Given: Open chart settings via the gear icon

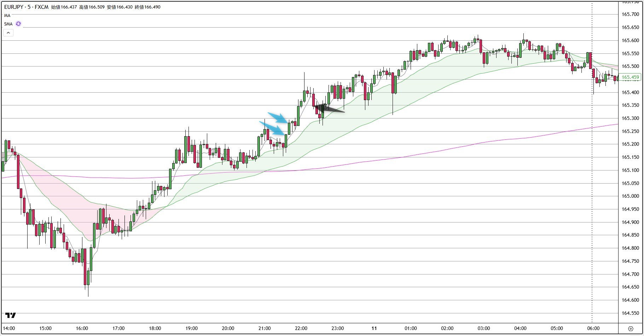Looking at the screenshot, I should [631, 329].
